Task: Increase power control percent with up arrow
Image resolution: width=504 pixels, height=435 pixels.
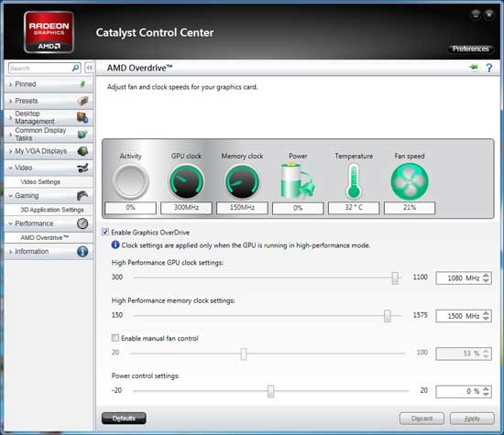Action: (486, 388)
